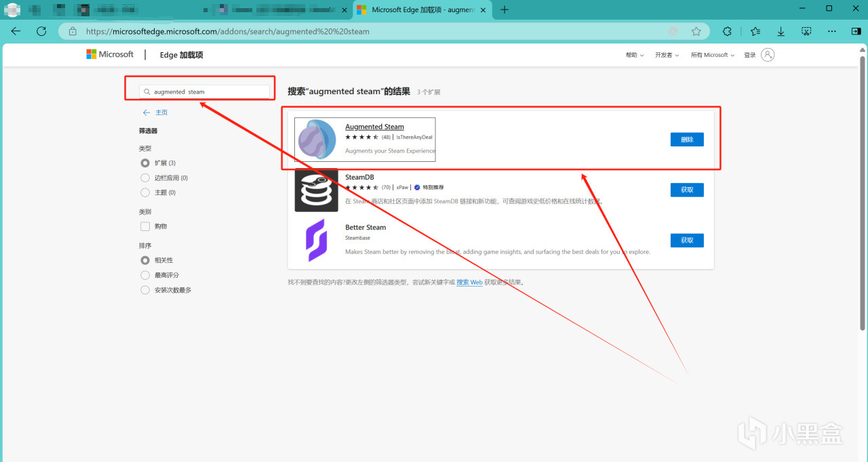Image resolution: width=868 pixels, height=462 pixels.
Task: Click the Steambase publisher text
Action: point(357,238)
